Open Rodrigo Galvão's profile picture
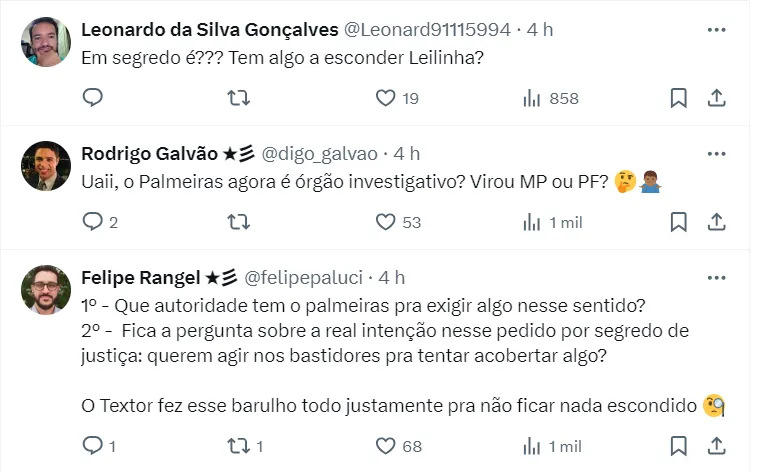 tap(46, 166)
